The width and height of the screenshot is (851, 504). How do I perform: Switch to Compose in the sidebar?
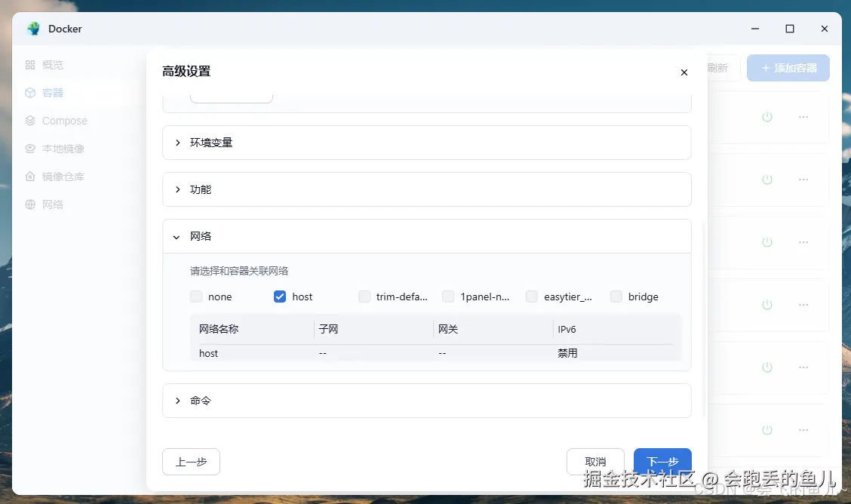[x=64, y=120]
